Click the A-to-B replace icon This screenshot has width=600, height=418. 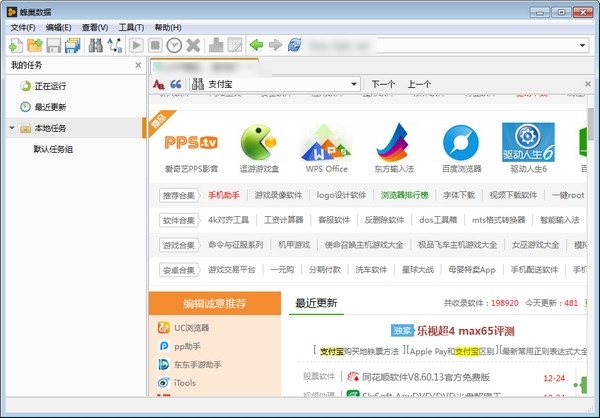point(114,46)
